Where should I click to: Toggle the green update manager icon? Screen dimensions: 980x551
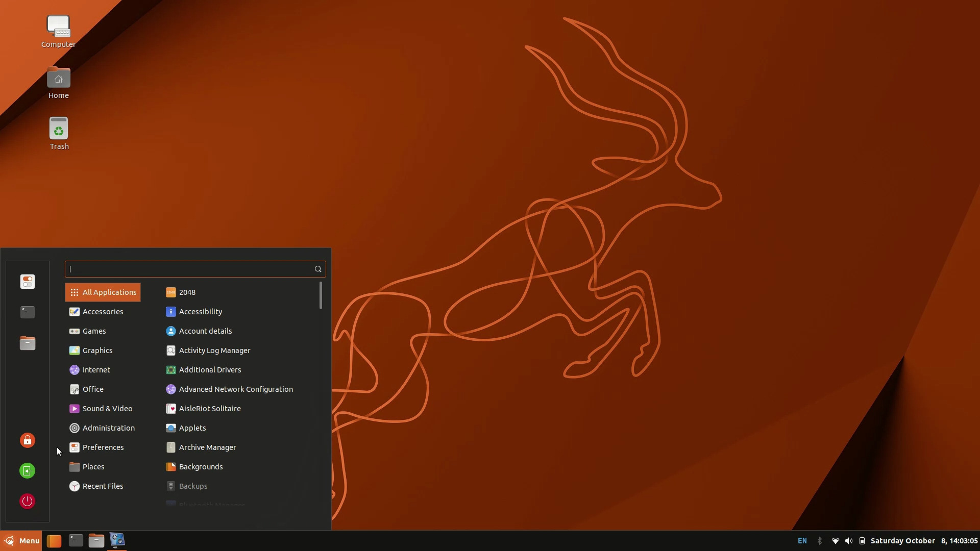pyautogui.click(x=28, y=470)
